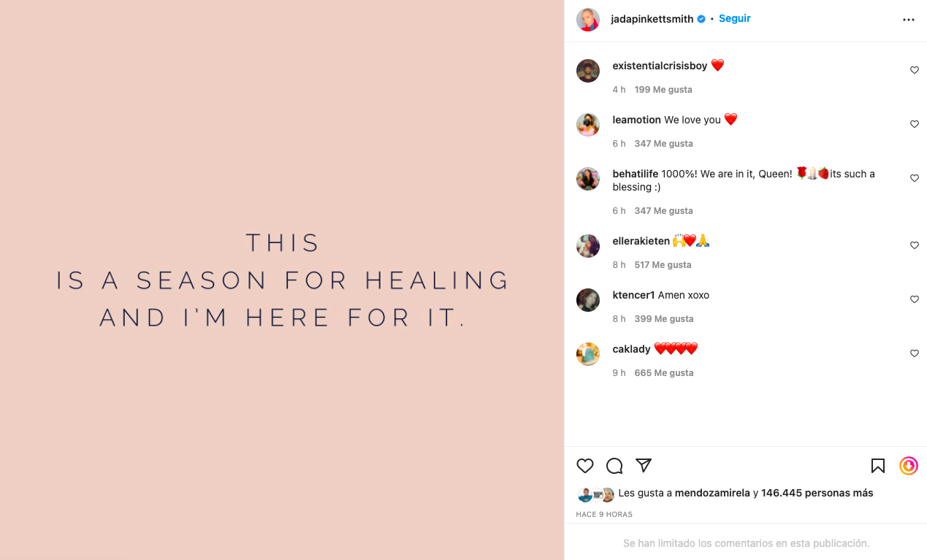Viewport: 927px width, 560px height.
Task: Like behatilife's comment heart
Action: pyautogui.click(x=914, y=178)
